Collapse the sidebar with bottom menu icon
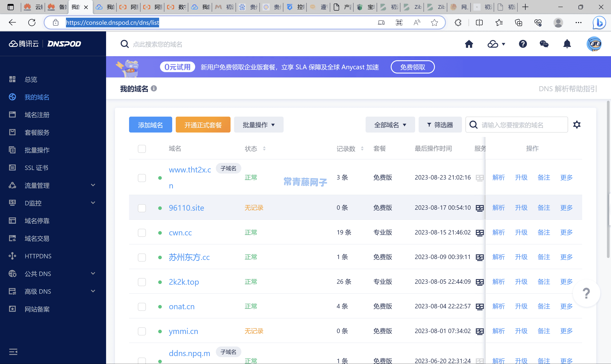The width and height of the screenshot is (611, 364). tap(13, 352)
